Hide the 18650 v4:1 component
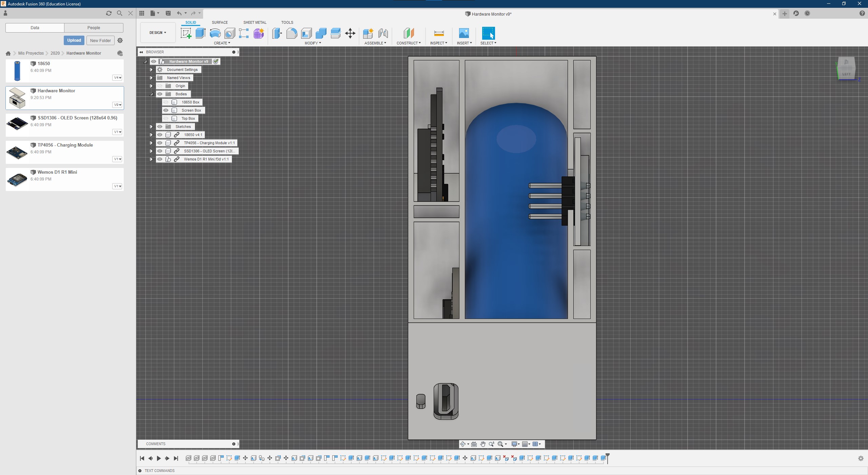Image resolution: width=868 pixels, height=475 pixels. tap(160, 135)
